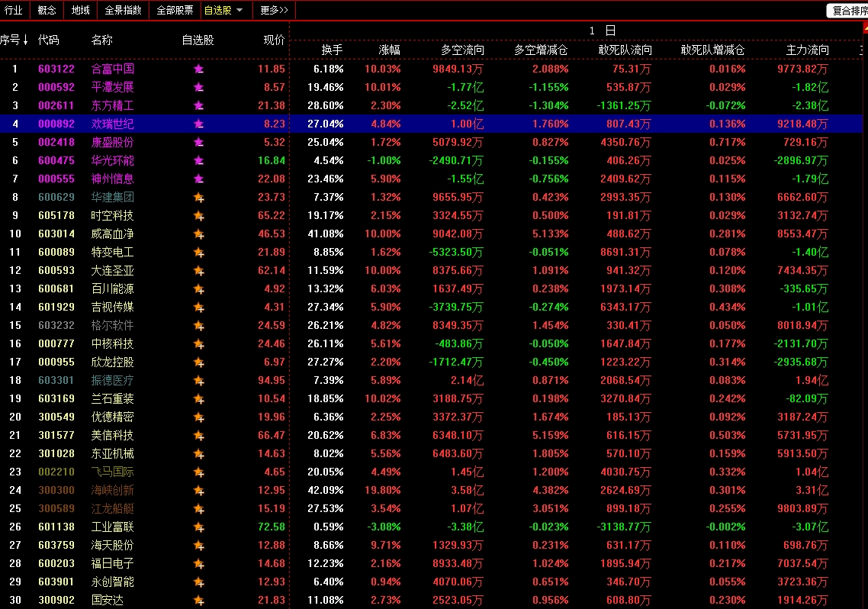Switch to the 概念 tab
868x609 pixels.
(x=47, y=10)
